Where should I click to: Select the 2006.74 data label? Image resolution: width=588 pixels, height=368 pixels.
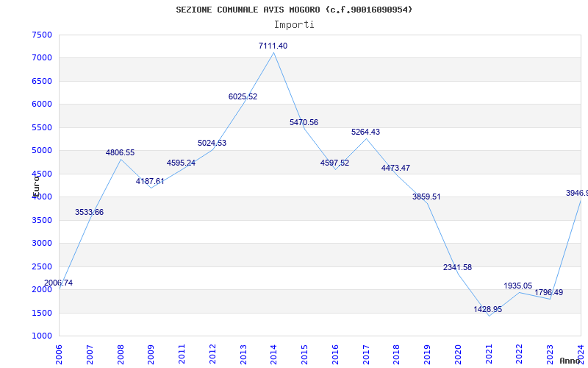click(x=59, y=283)
